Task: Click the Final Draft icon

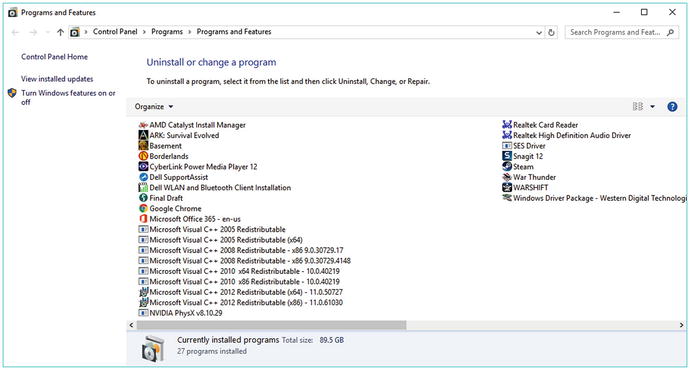Action: 143,198
